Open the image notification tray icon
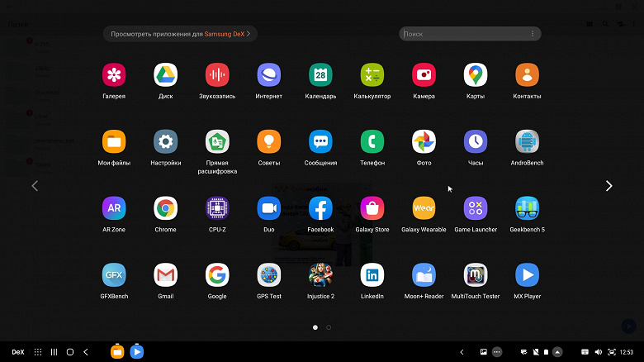 (483, 352)
